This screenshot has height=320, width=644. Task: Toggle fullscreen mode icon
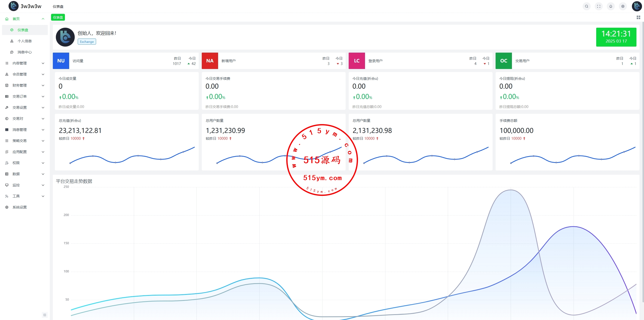coord(598,6)
